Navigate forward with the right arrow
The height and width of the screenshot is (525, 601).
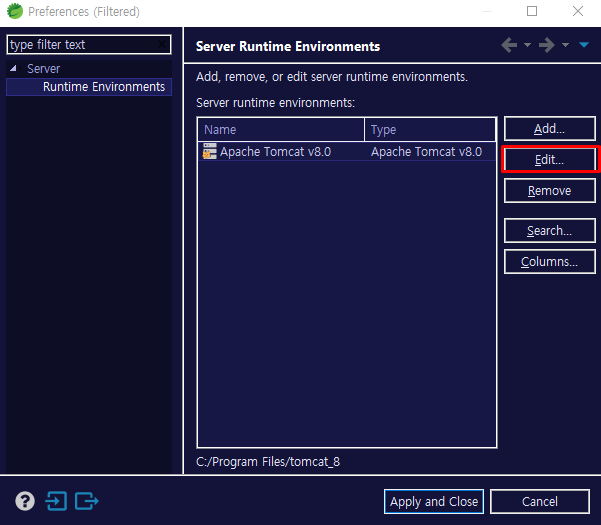pos(547,45)
